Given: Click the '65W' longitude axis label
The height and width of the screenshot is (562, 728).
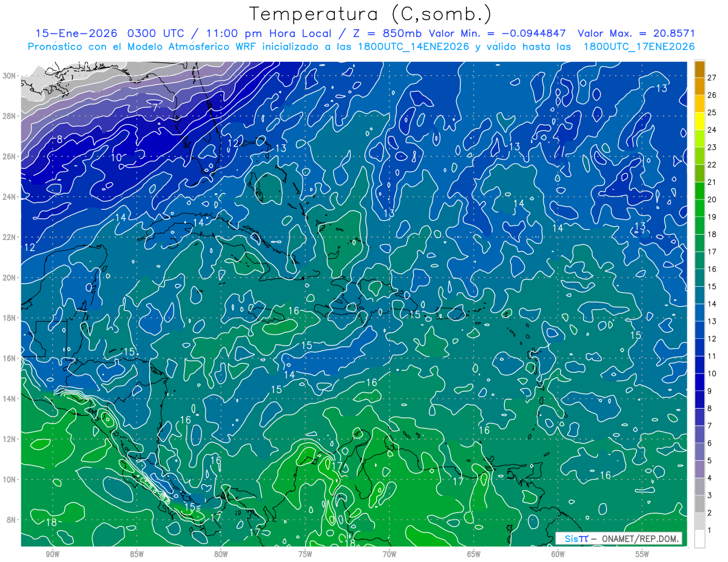Looking at the screenshot, I should pos(474,554).
